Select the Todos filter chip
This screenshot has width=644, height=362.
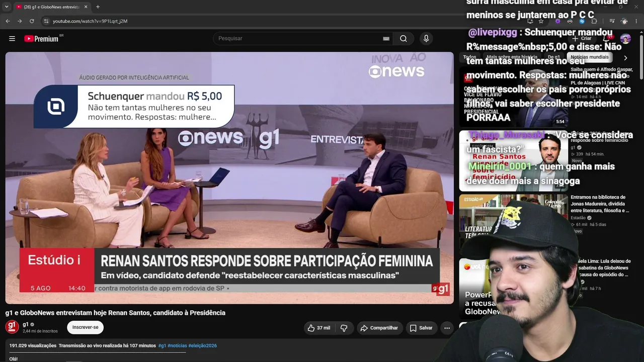[x=469, y=57]
